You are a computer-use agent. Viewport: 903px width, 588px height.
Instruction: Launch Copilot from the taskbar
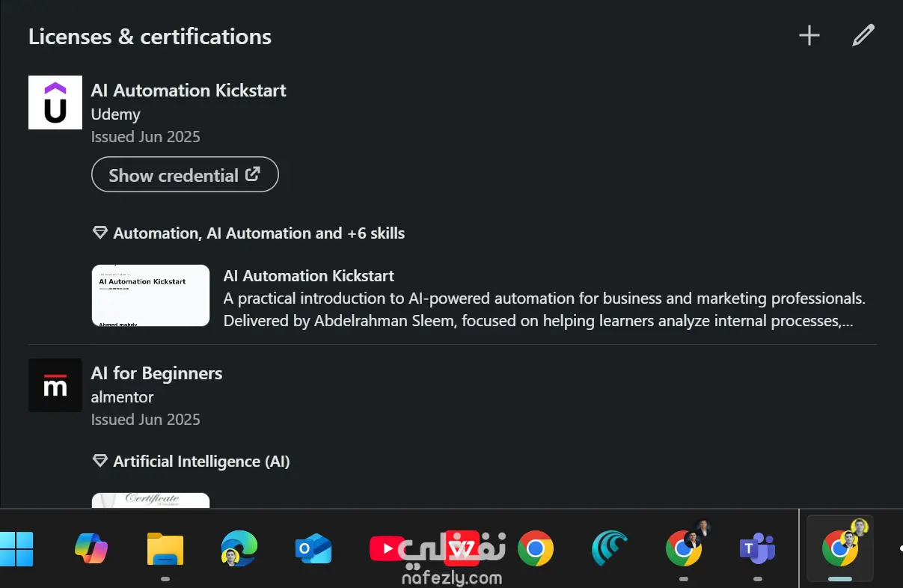[x=91, y=550]
